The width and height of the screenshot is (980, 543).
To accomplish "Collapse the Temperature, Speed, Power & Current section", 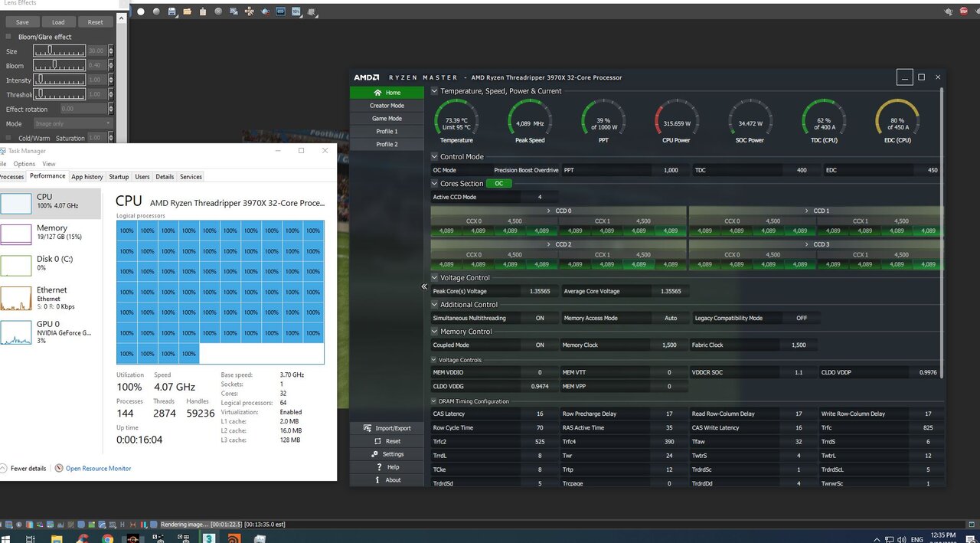I will pyautogui.click(x=434, y=91).
